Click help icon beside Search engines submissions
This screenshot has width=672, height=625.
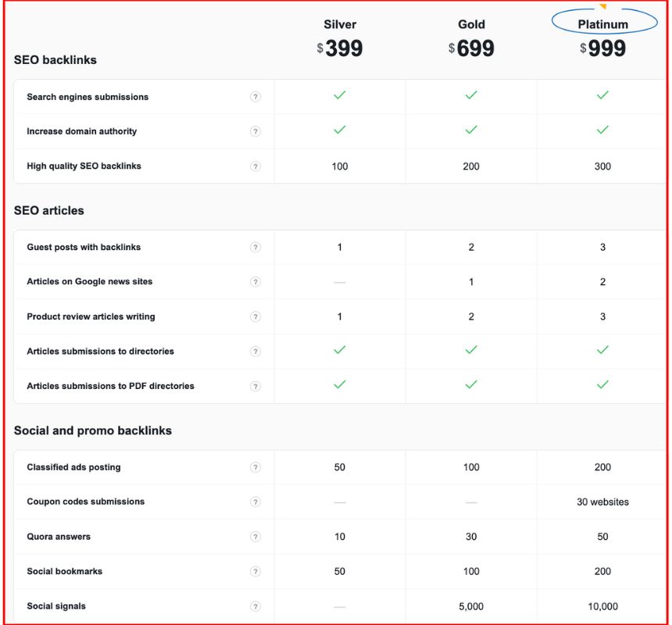click(x=255, y=97)
